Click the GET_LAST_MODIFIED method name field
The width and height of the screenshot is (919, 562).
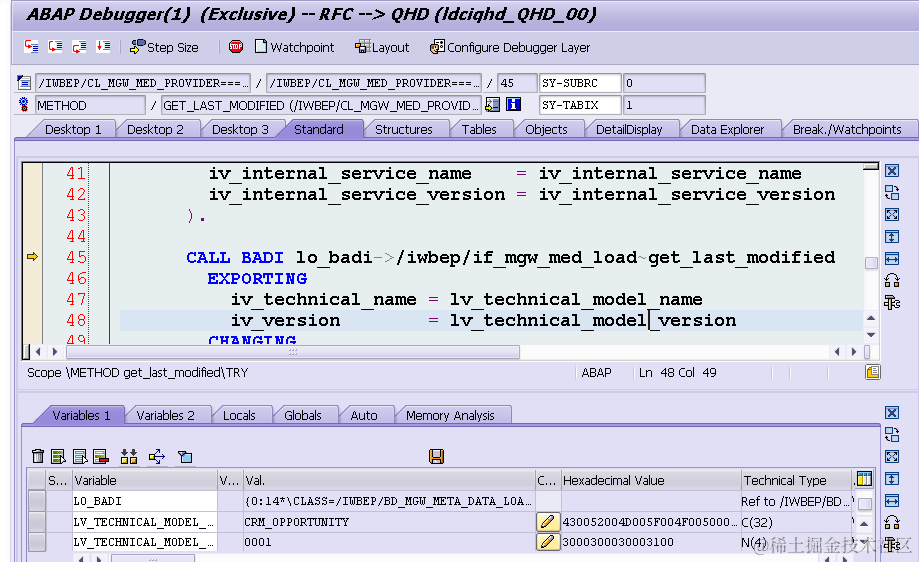[321, 105]
